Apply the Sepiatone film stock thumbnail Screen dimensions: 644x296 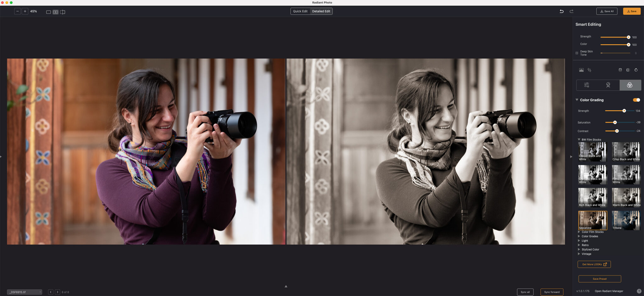pyautogui.click(x=592, y=220)
